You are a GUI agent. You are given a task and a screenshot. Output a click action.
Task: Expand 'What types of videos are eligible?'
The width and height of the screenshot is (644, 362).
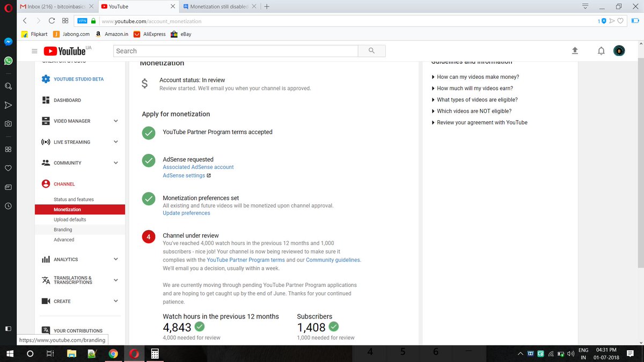[x=475, y=100]
